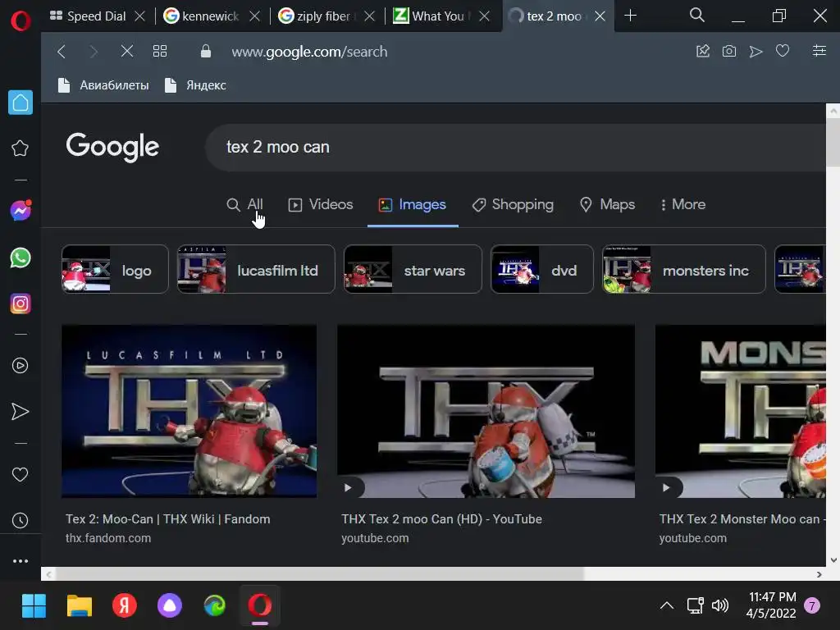840x630 pixels.
Task: Click the Google logo
Action: click(112, 147)
